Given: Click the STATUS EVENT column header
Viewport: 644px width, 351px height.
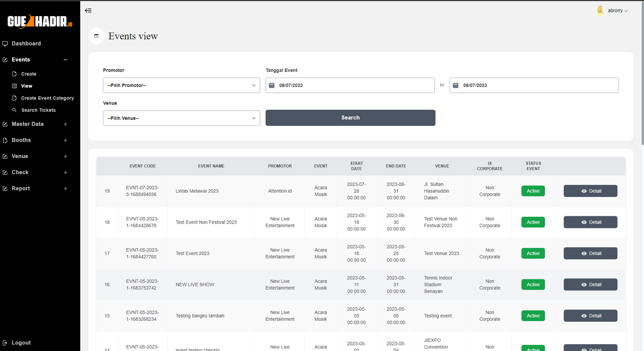Looking at the screenshot, I should point(533,166).
